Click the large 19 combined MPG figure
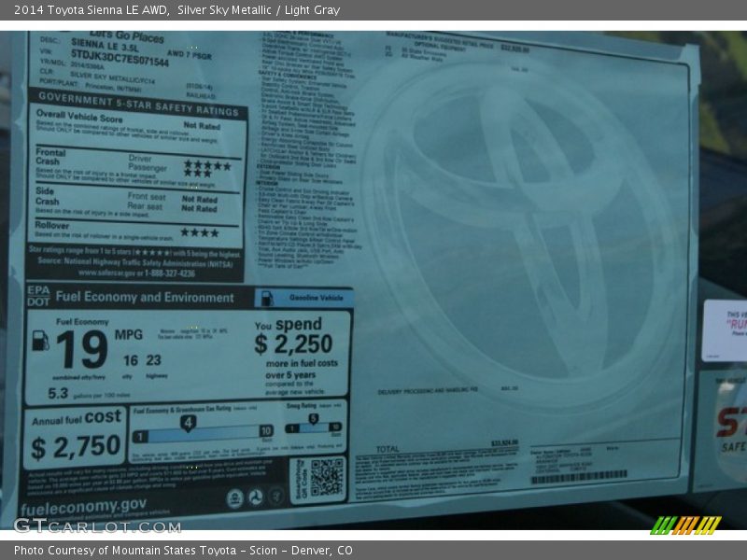This screenshot has height=560, width=747. pos(82,350)
